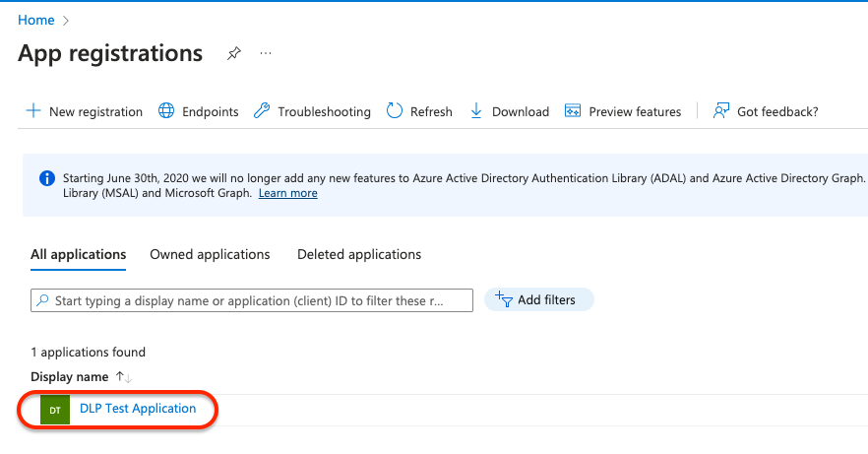Click the ADAL deprecation notice text

click(463, 185)
